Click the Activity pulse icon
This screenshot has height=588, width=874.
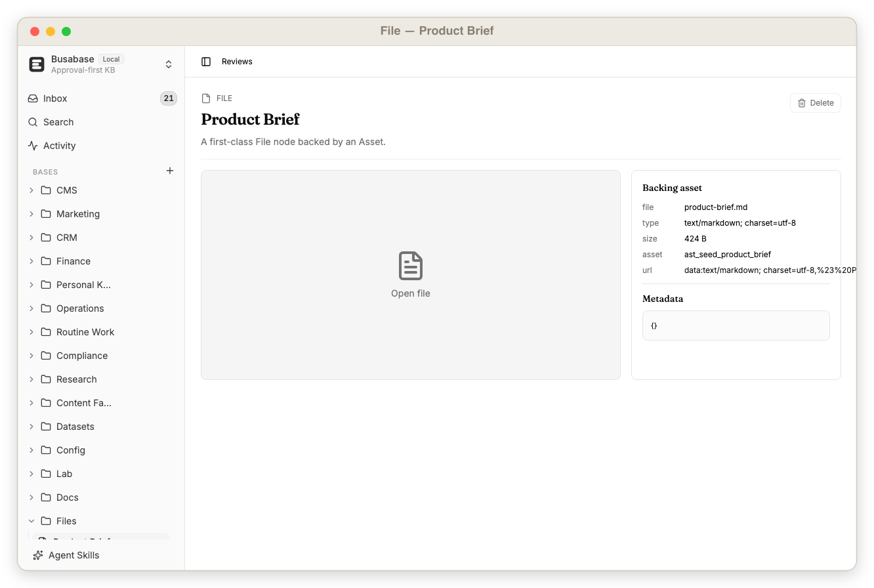pos(33,146)
